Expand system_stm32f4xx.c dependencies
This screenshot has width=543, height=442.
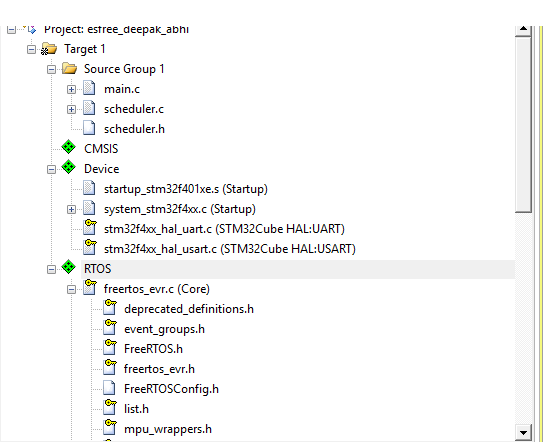click(x=71, y=210)
